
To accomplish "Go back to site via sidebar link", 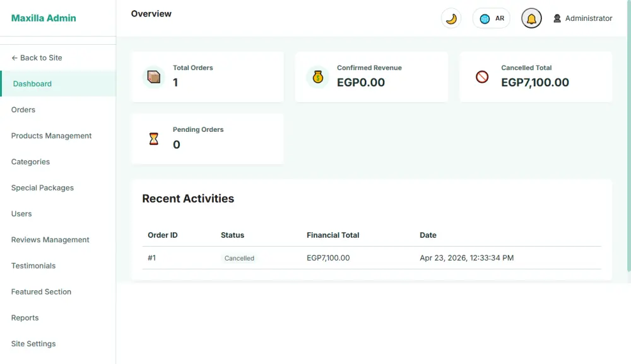I will [x=37, y=58].
